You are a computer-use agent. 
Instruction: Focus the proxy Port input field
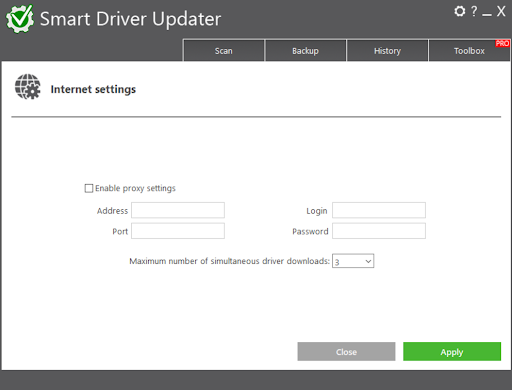point(178,231)
